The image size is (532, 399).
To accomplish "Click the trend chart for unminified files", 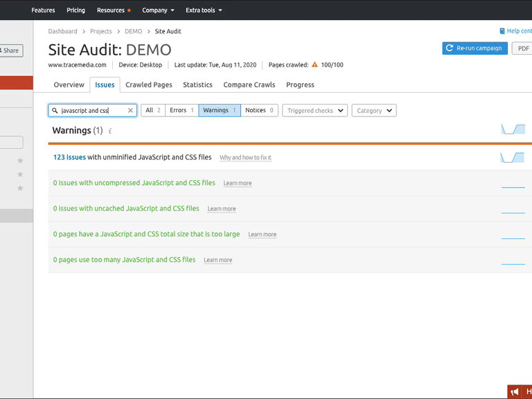I will coord(513,158).
